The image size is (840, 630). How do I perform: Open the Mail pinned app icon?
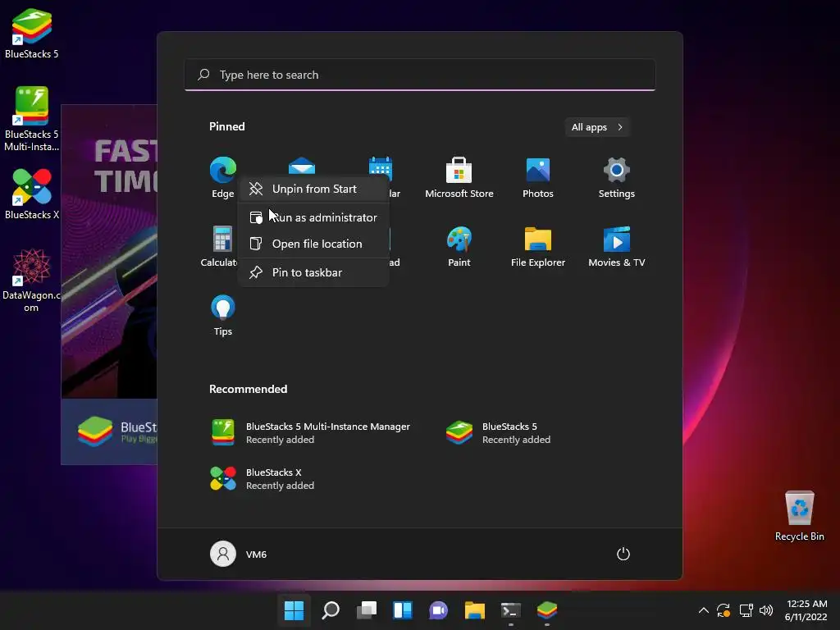[302, 166]
